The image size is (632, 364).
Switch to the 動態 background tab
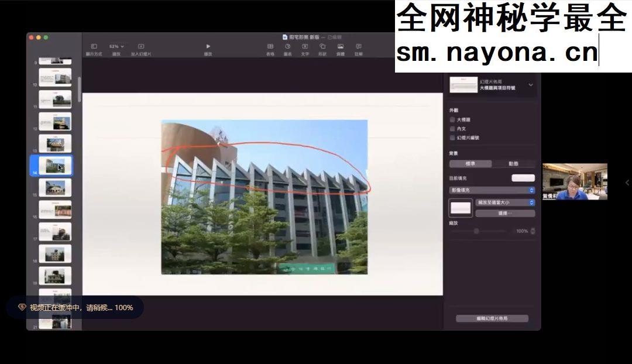point(514,164)
